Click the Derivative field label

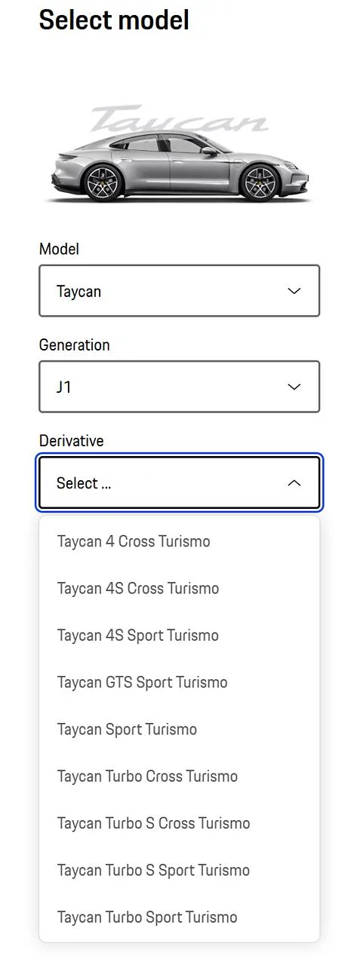coord(72,441)
